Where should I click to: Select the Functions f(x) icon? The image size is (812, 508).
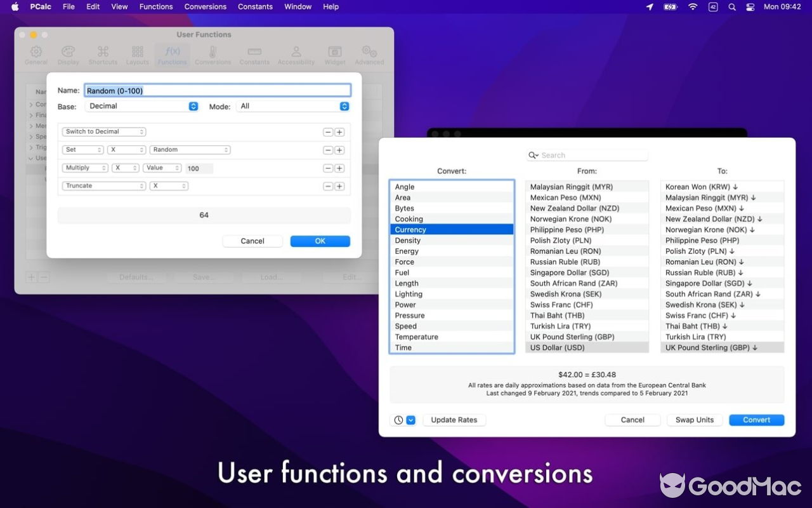[172, 55]
